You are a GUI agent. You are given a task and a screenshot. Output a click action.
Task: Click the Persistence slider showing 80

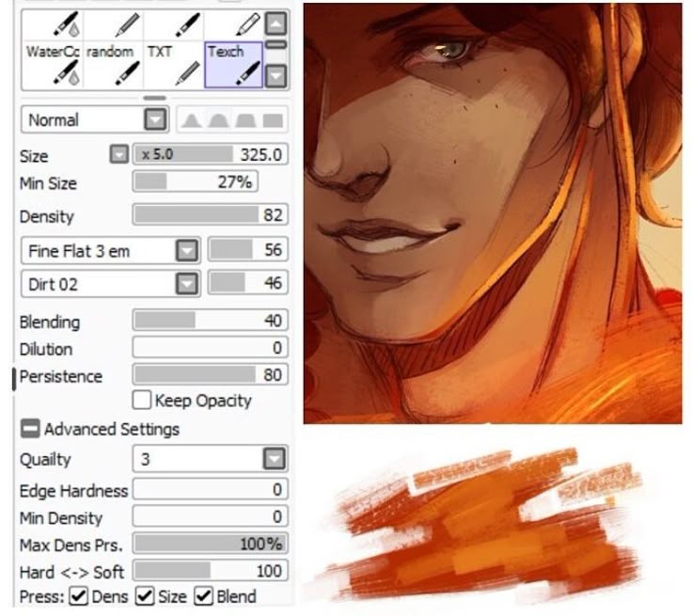pyautogui.click(x=210, y=374)
